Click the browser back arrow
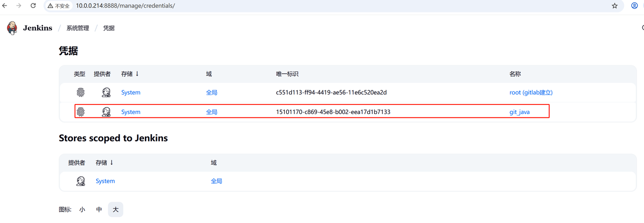 click(5, 6)
